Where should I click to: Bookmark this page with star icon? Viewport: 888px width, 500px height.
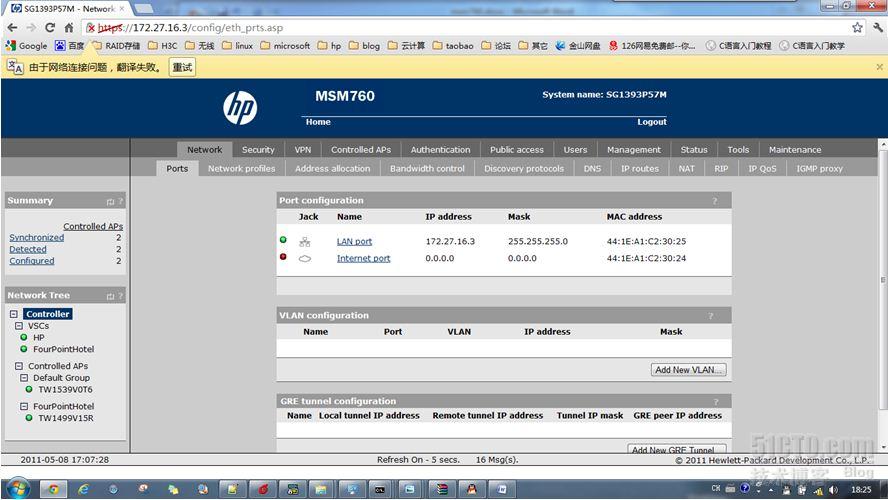[x=857, y=27]
